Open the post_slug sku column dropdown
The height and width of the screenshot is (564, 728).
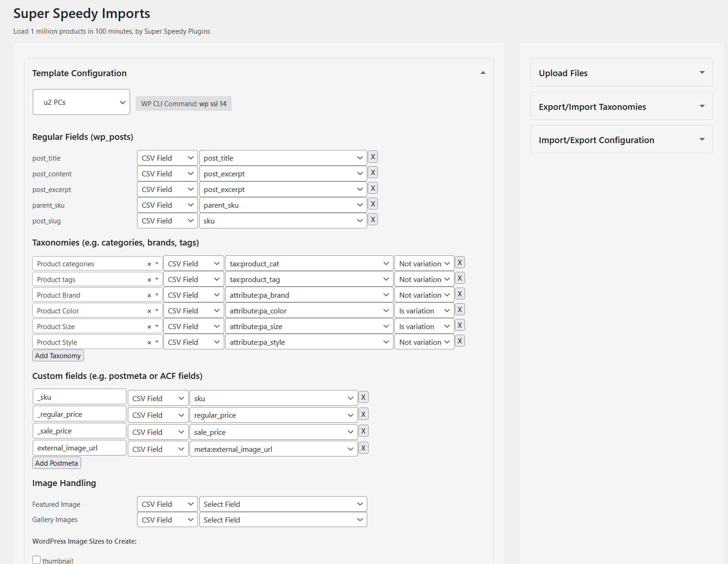pyautogui.click(x=283, y=221)
